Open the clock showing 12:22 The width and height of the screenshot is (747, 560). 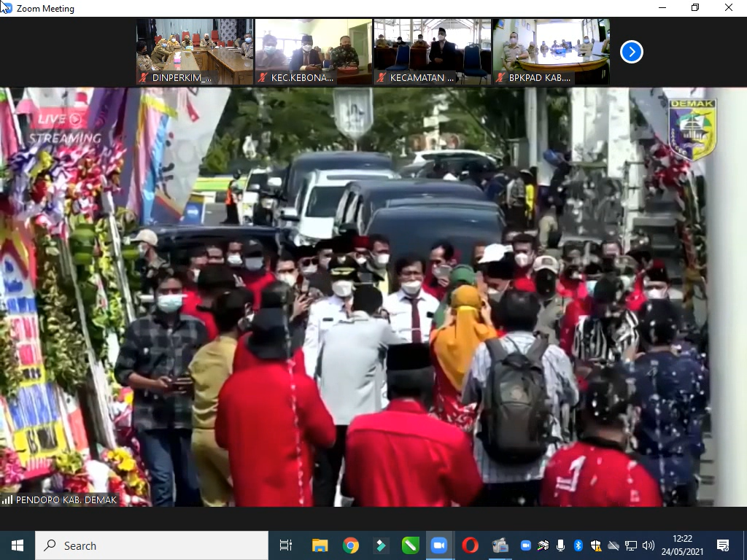684,545
